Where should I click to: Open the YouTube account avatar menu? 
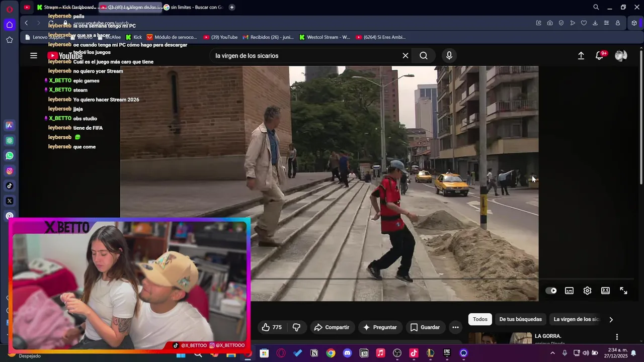click(621, 56)
